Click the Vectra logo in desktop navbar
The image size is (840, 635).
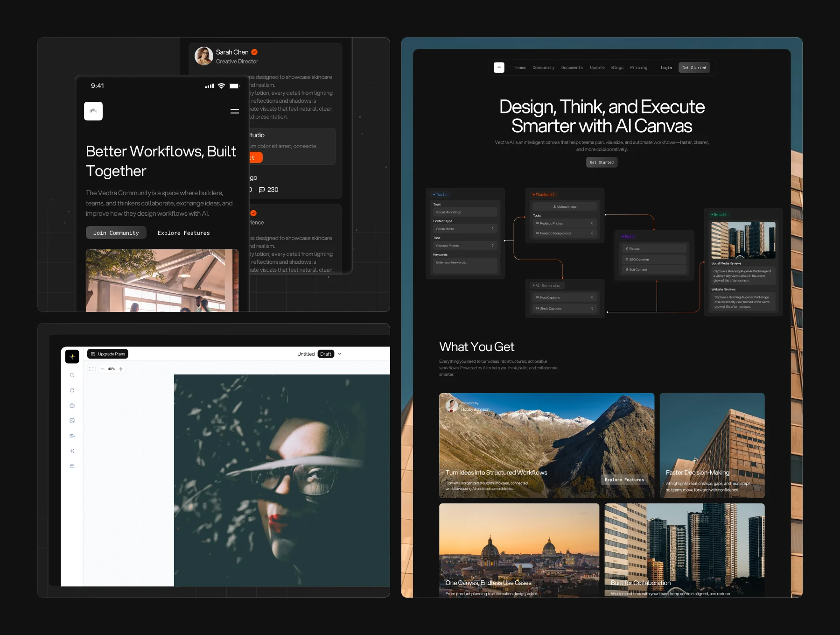pyautogui.click(x=499, y=68)
